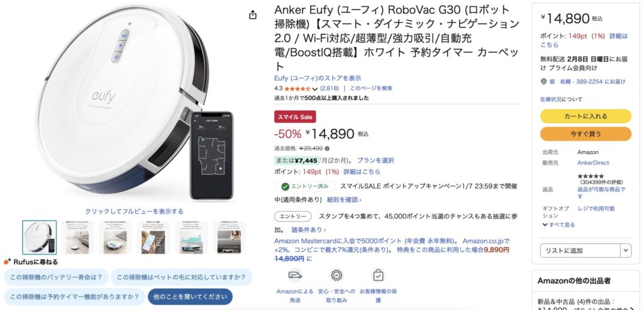The width and height of the screenshot is (644, 310).
Task: Open the 2,818 reviews link
Action: tap(330, 88)
